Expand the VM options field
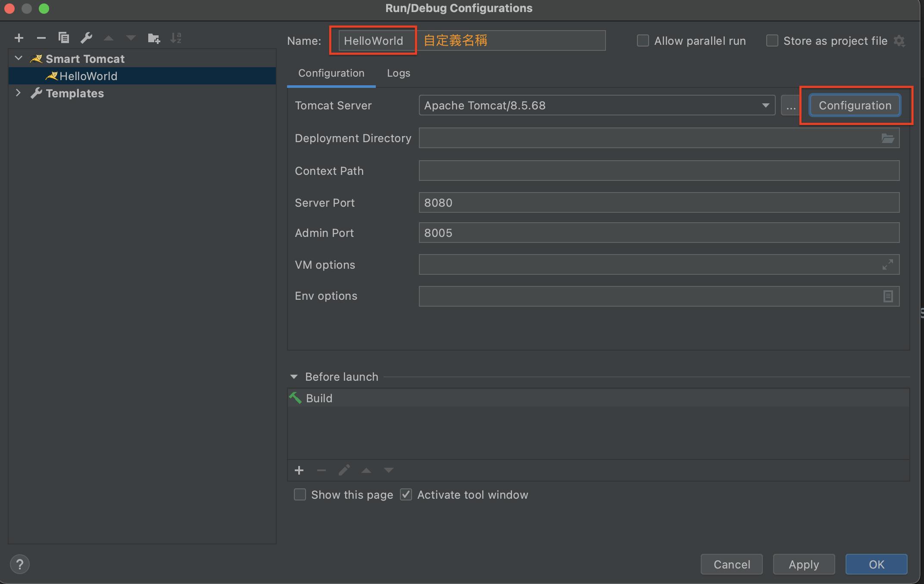This screenshot has height=584, width=924. (x=887, y=264)
